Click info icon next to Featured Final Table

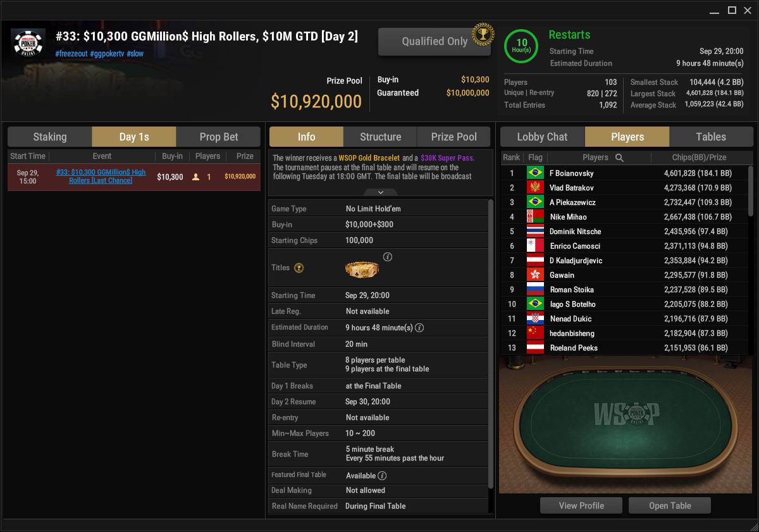382,476
